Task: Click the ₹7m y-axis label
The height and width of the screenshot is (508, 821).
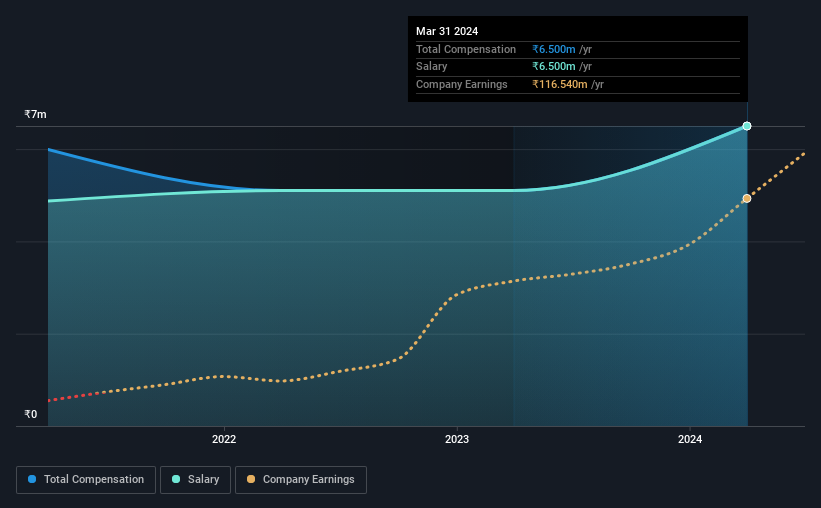Action: (35, 114)
